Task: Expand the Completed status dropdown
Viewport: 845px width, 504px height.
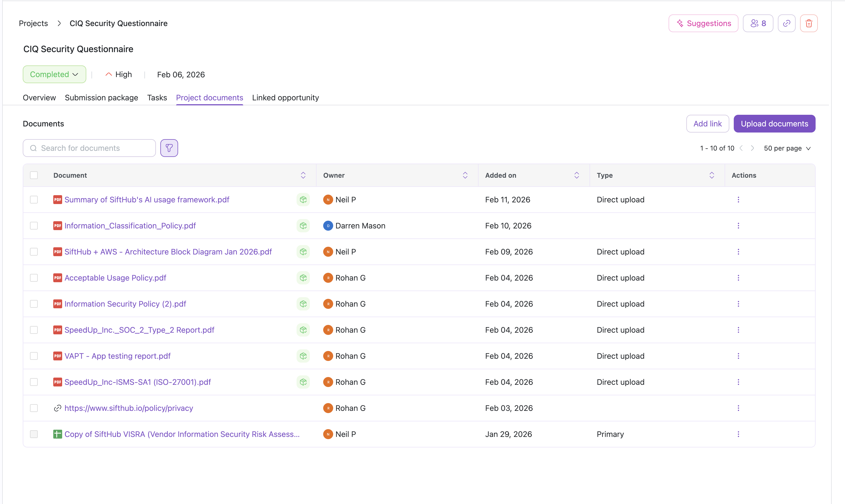Action: click(x=54, y=74)
